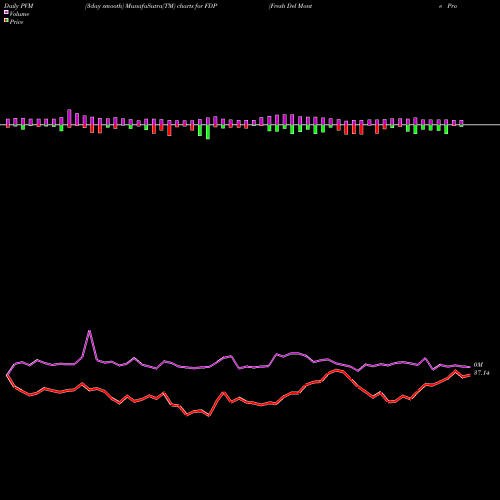Click the '0M' volume end label
Image resolution: width=500 pixels, height=500 pixels.
pyautogui.click(x=478, y=365)
